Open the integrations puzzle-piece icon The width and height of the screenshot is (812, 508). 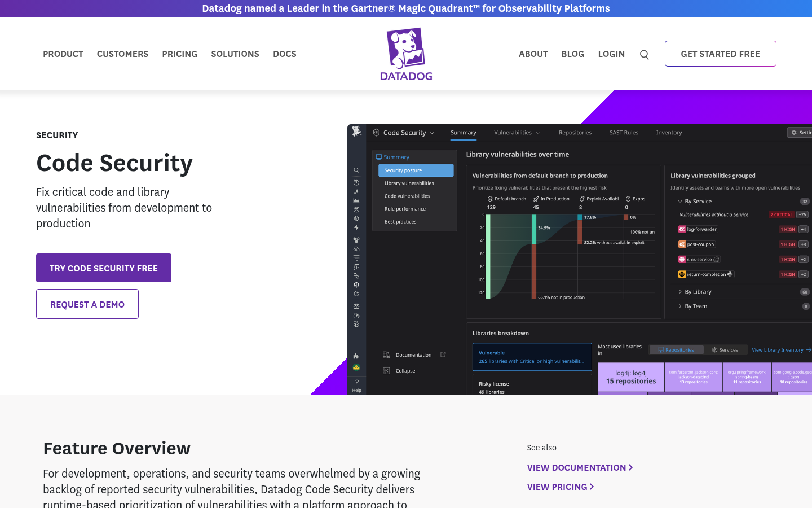[x=356, y=356]
